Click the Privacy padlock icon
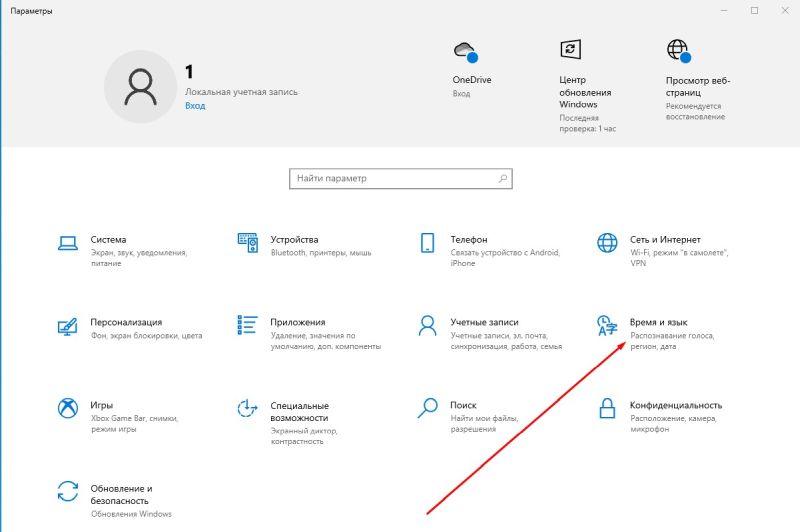The height and width of the screenshot is (532, 800). coord(607,409)
